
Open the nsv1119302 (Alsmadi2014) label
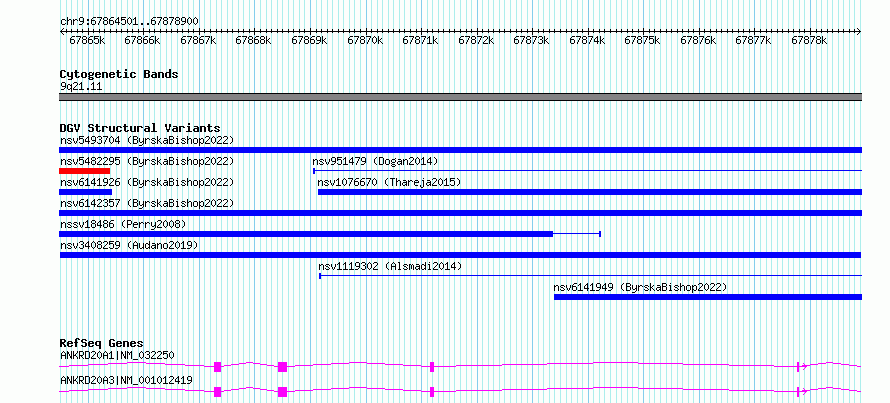pyautogui.click(x=390, y=266)
